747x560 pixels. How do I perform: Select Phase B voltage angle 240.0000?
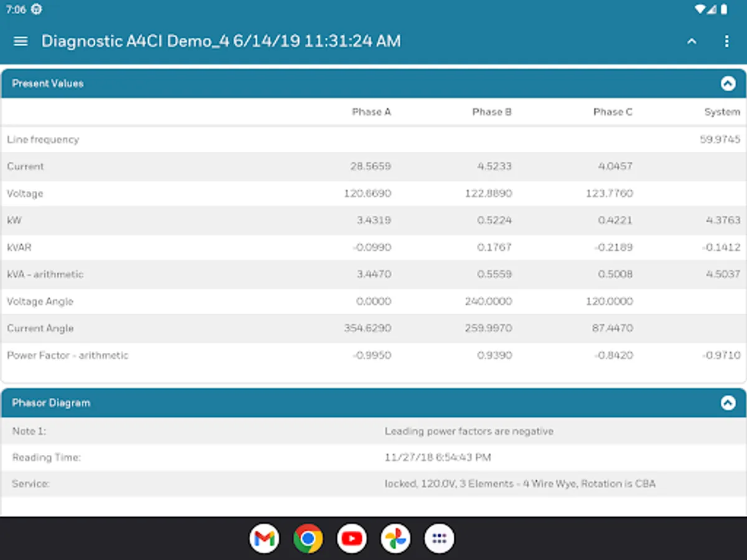point(488,301)
